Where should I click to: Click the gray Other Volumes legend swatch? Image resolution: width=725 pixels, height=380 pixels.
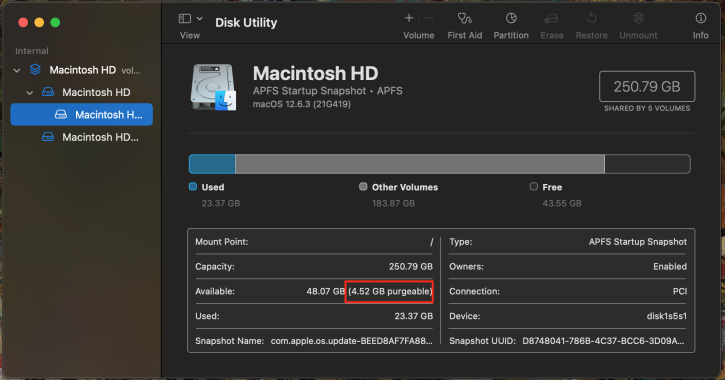(x=363, y=186)
